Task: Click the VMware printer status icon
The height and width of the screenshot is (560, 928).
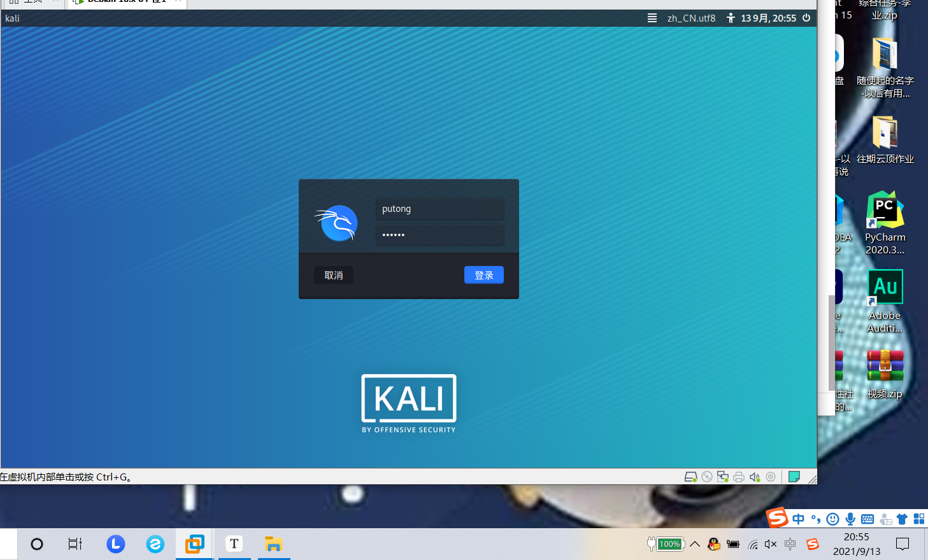Action: [x=739, y=477]
